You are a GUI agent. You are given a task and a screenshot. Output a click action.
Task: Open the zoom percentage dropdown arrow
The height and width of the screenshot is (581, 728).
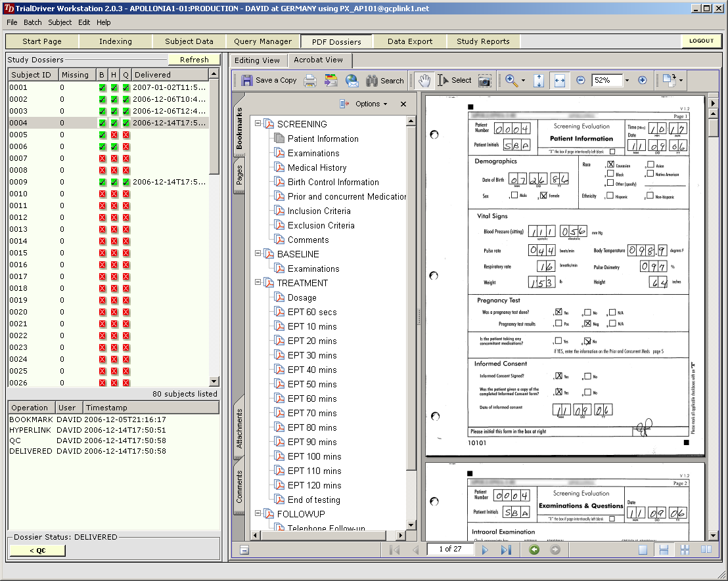(627, 81)
